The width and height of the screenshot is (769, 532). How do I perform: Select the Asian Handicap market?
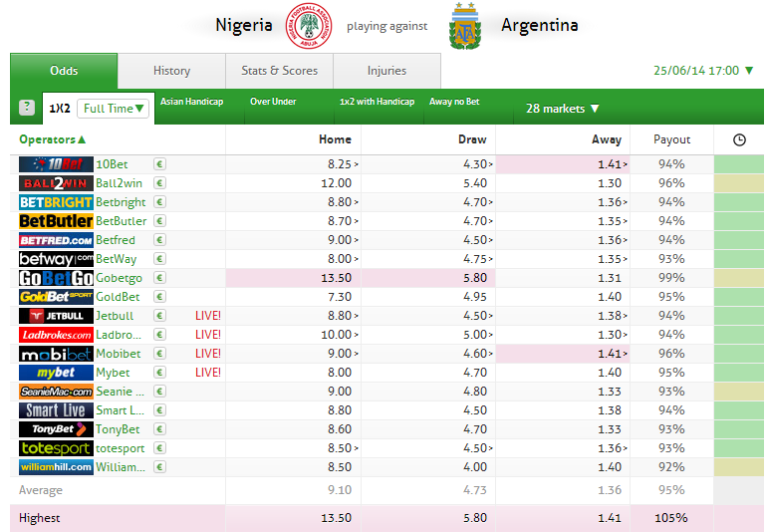pos(191,102)
